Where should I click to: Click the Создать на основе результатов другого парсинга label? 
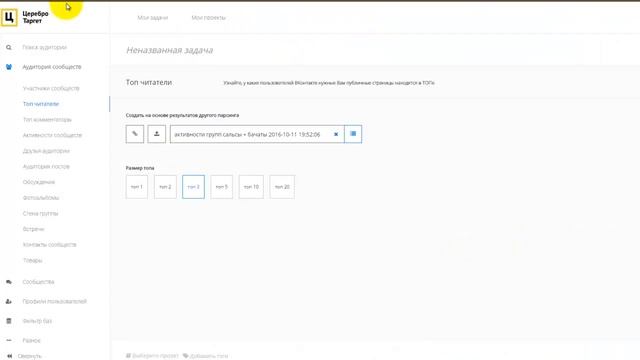[x=182, y=115]
